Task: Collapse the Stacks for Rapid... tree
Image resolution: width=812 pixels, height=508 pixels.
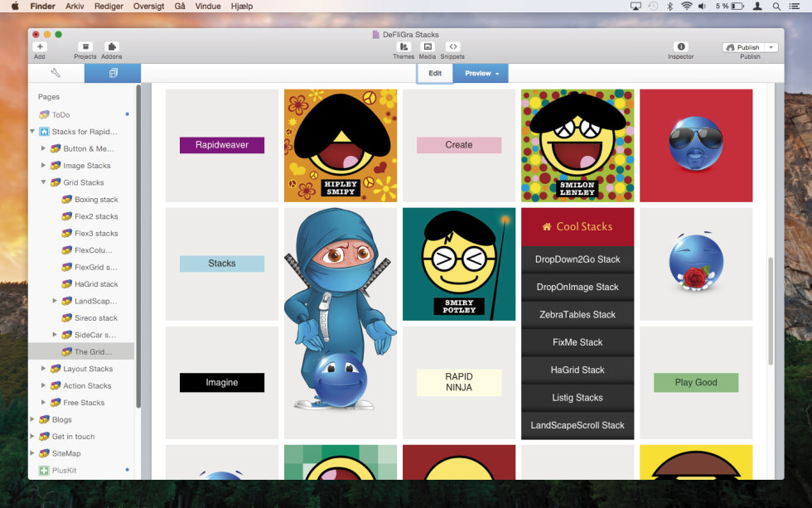Action: click(x=32, y=132)
